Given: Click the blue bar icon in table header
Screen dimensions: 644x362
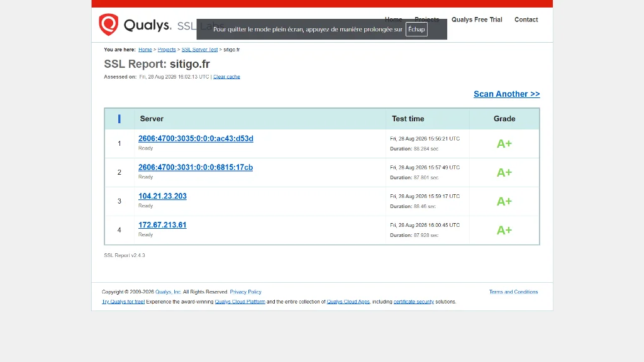Looking at the screenshot, I should click(119, 119).
